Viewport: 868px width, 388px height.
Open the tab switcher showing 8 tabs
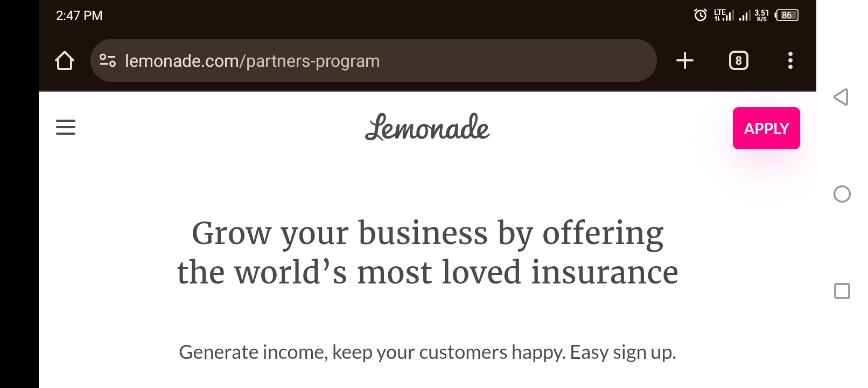coord(738,60)
